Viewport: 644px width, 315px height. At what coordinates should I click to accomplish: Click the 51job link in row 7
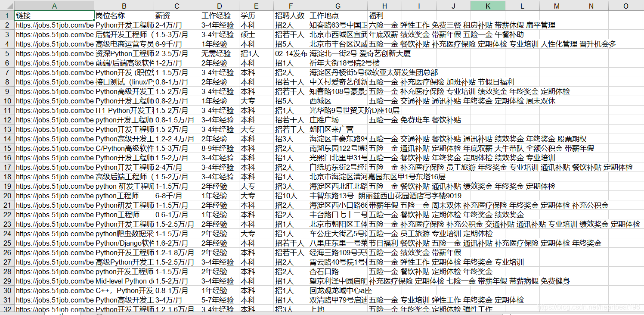54,72
